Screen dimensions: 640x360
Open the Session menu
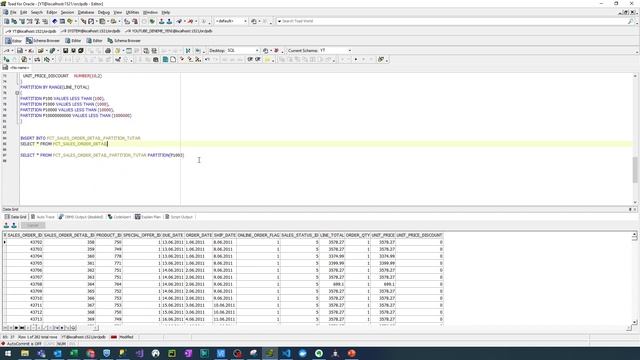click(x=67, y=13)
